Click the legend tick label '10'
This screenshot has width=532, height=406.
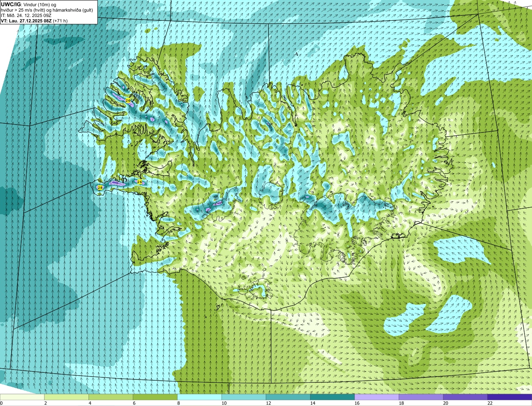pyautogui.click(x=224, y=403)
